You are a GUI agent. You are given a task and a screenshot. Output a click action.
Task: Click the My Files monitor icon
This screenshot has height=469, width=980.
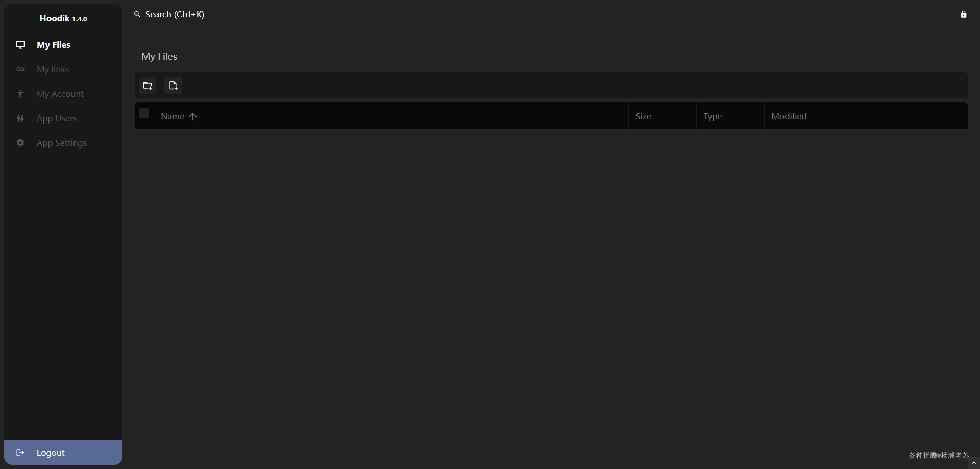(20, 45)
